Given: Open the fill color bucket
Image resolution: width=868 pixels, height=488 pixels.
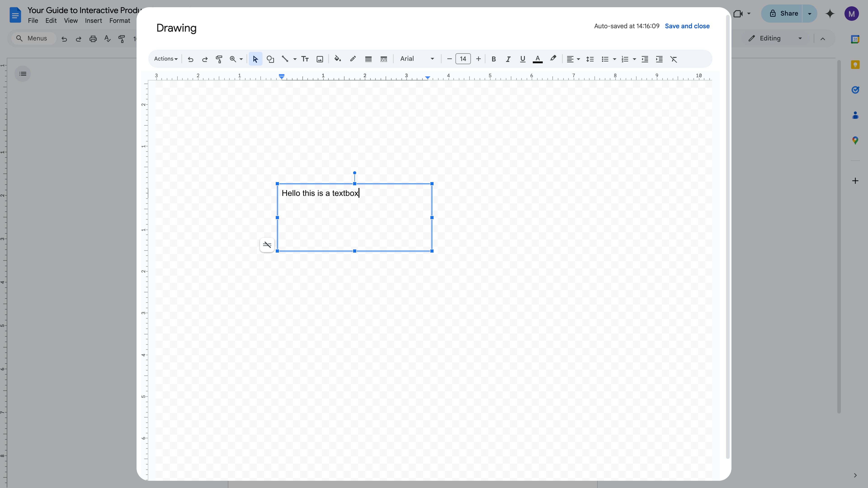Looking at the screenshot, I should (x=337, y=59).
